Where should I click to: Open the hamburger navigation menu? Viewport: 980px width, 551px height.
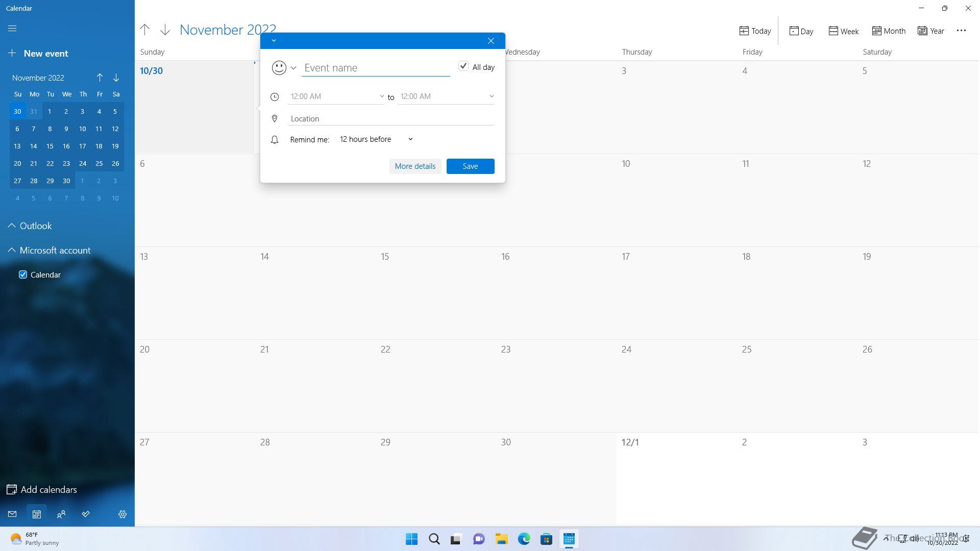(12, 29)
